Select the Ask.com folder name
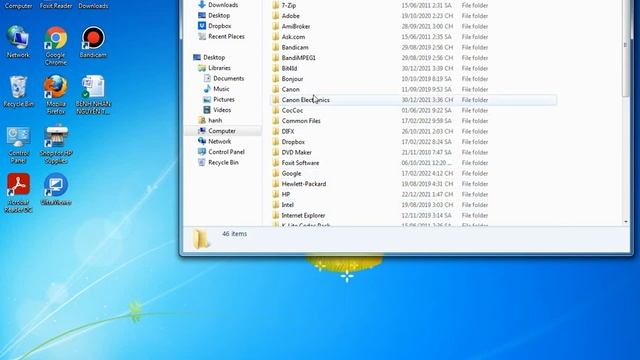This screenshot has width=640, height=360. point(293,37)
